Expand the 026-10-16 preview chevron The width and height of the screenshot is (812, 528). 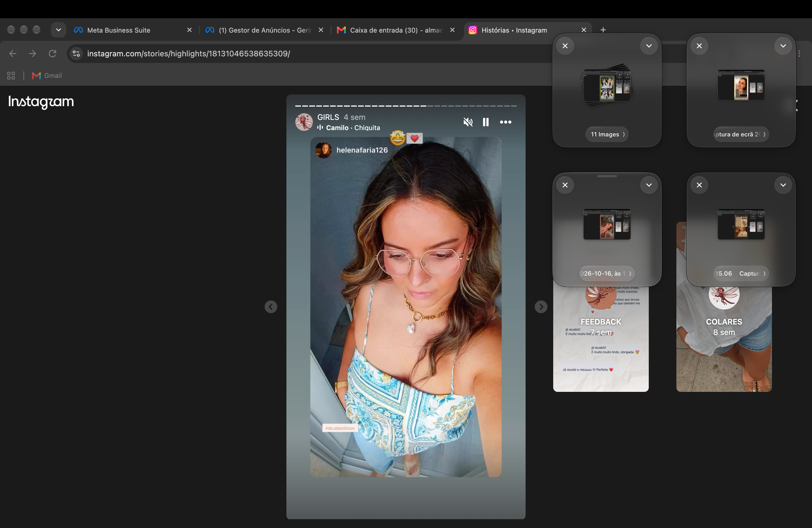click(x=648, y=185)
